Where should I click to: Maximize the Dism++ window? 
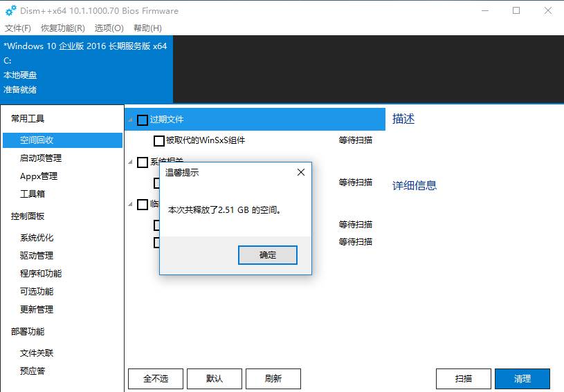pos(516,10)
